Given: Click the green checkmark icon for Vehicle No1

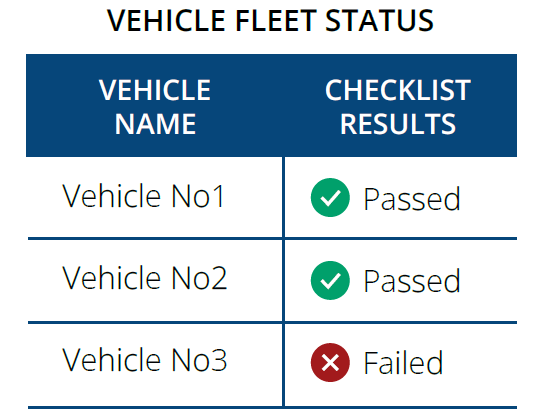Looking at the screenshot, I should pos(330,197).
